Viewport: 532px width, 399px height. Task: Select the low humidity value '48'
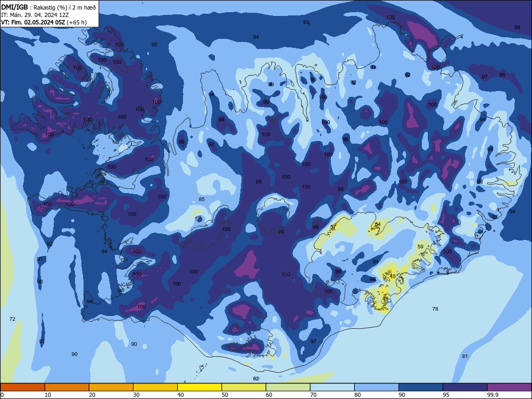coord(385,299)
